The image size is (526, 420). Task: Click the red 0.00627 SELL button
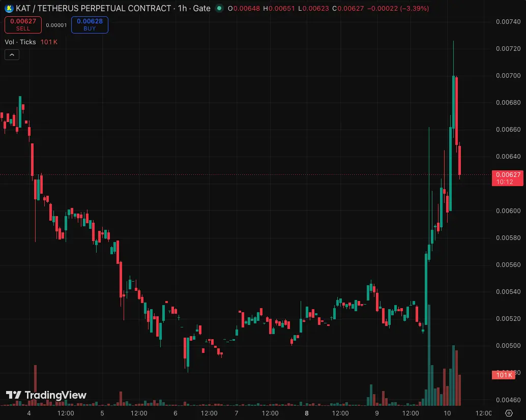tap(23, 25)
